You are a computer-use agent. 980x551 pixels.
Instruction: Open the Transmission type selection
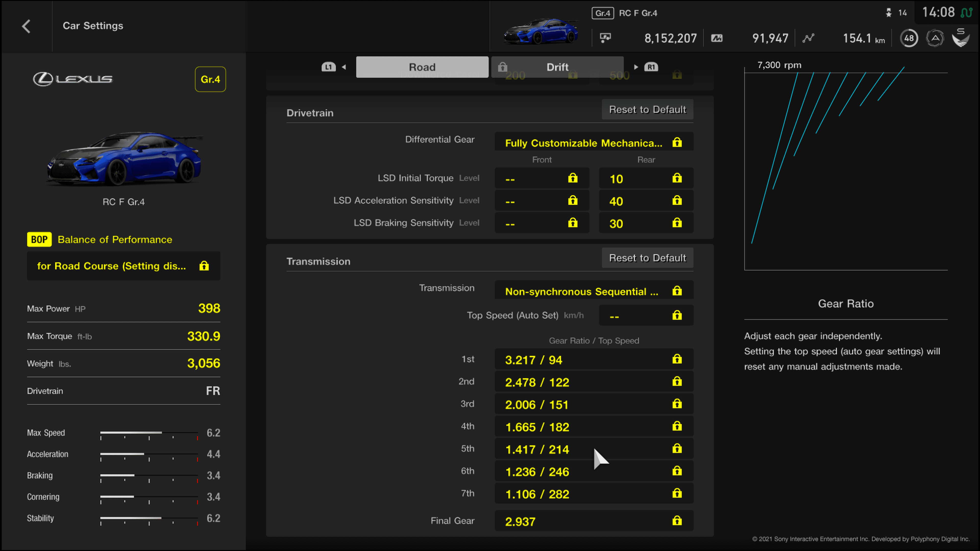pos(594,290)
